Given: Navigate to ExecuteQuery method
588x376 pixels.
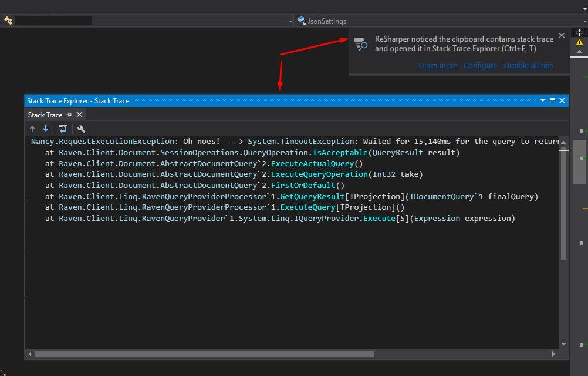Looking at the screenshot, I should pyautogui.click(x=308, y=207).
